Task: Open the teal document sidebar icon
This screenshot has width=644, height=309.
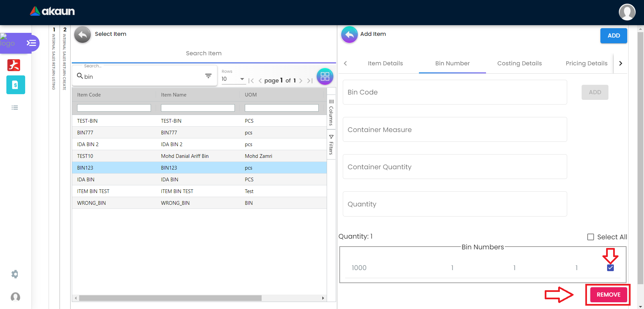Action: point(15,85)
